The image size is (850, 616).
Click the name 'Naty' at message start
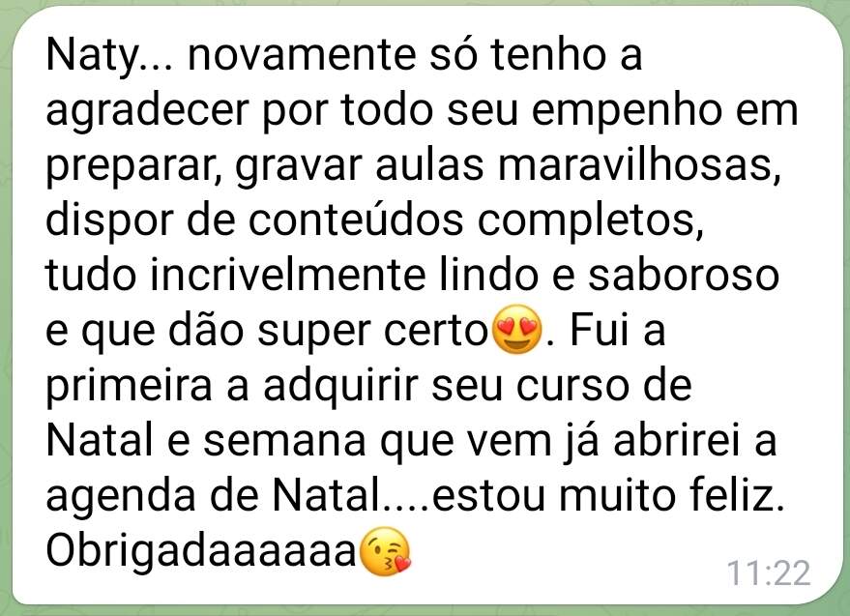(93, 57)
